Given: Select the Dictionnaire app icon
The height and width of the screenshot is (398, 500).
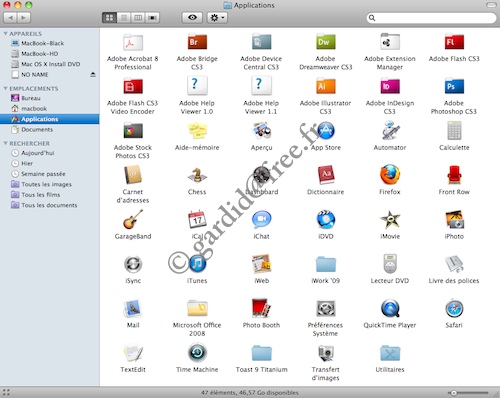Looking at the screenshot, I should 326,175.
